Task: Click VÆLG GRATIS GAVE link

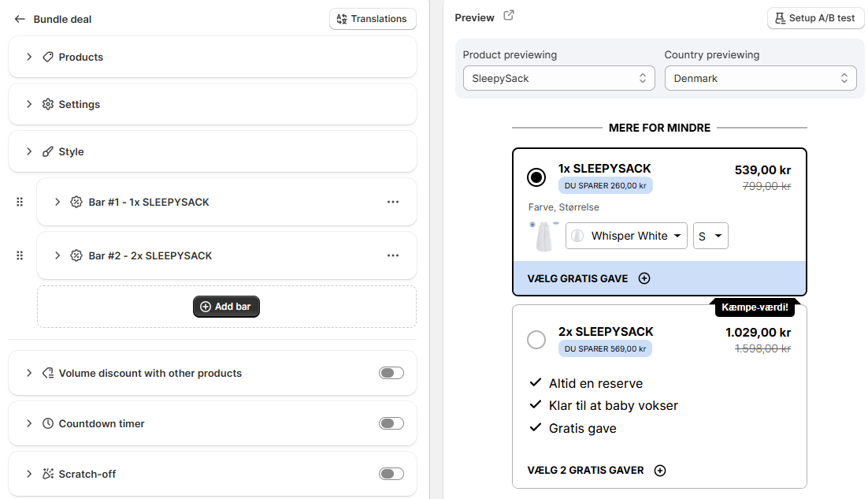Action: pyautogui.click(x=577, y=278)
